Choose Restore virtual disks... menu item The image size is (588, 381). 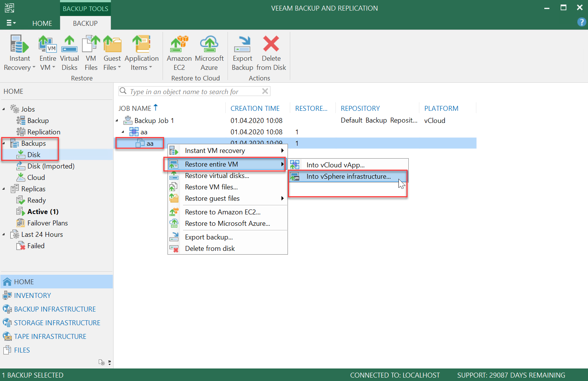pyautogui.click(x=228, y=176)
